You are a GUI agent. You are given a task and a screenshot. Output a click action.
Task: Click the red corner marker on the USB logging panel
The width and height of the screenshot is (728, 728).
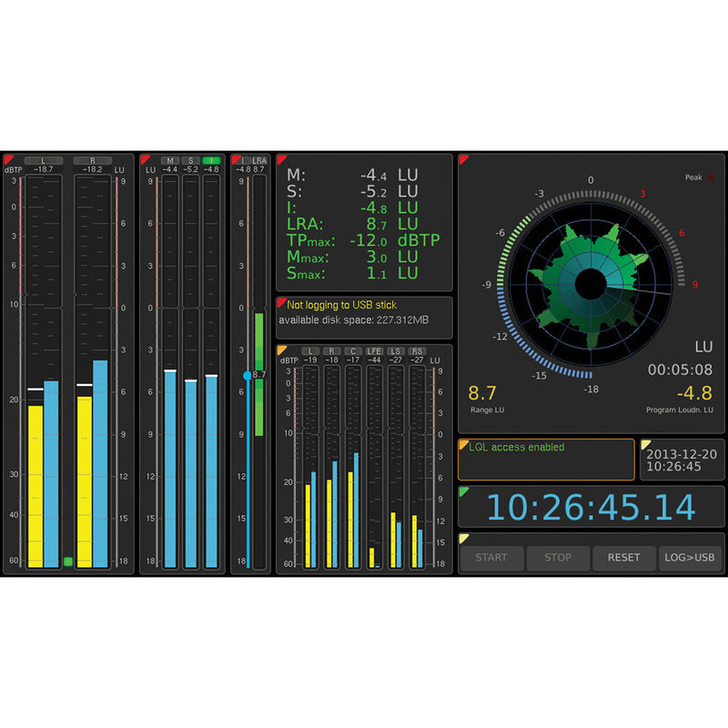[x=281, y=301]
